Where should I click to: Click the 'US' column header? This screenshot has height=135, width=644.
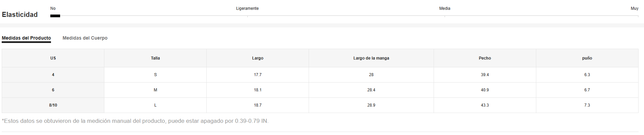pos(53,58)
